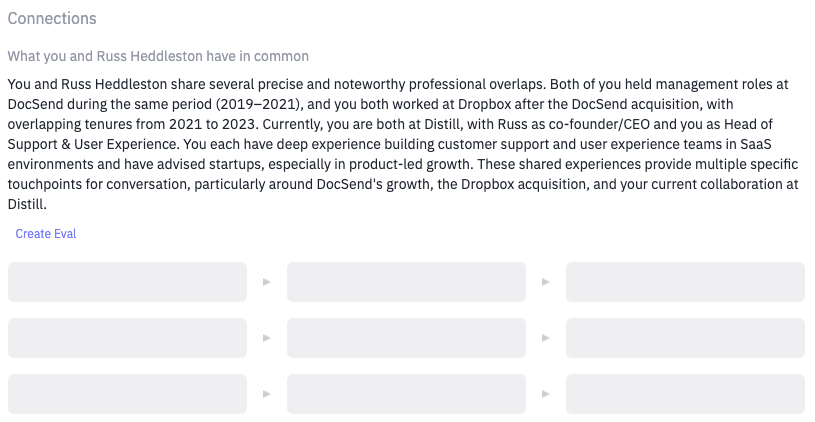This screenshot has height=422, width=815.
Task: Click the Connections section heading
Action: [x=52, y=19]
